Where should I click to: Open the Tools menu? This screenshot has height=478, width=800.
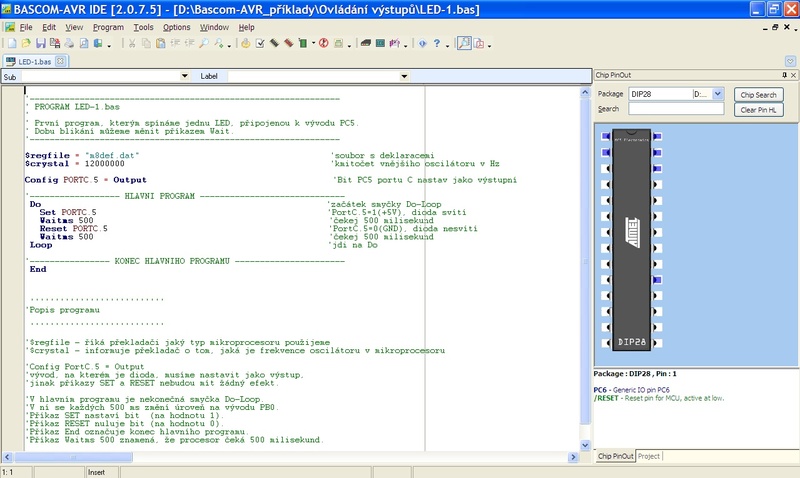[x=143, y=27]
